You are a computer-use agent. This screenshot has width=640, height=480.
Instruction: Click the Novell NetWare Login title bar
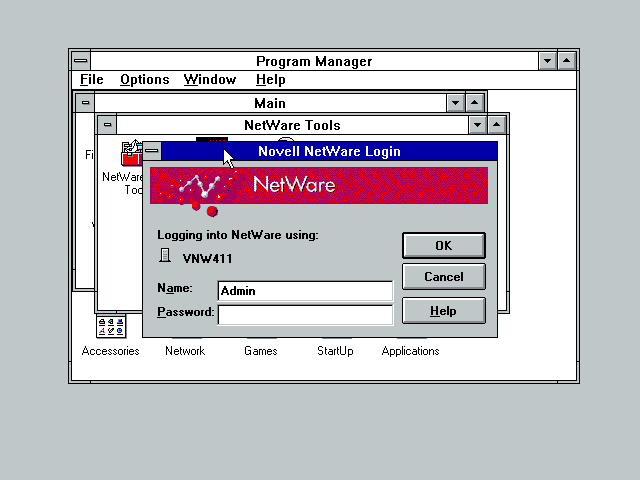(x=329, y=151)
